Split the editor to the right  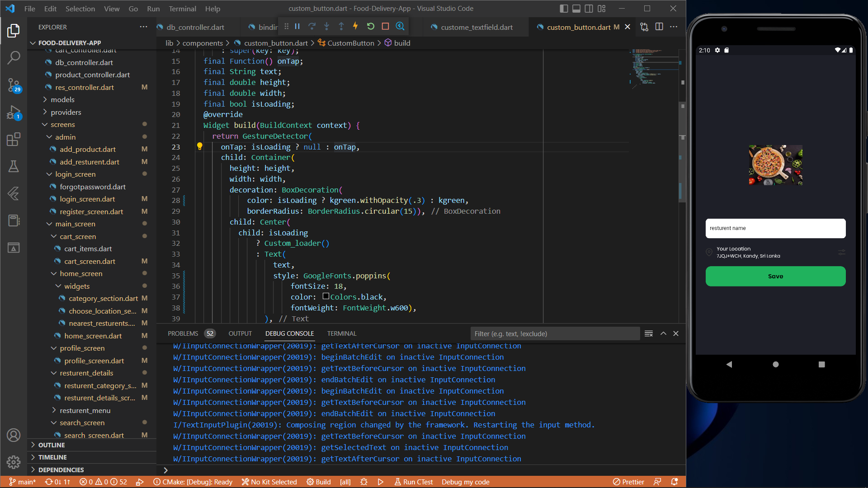(659, 27)
